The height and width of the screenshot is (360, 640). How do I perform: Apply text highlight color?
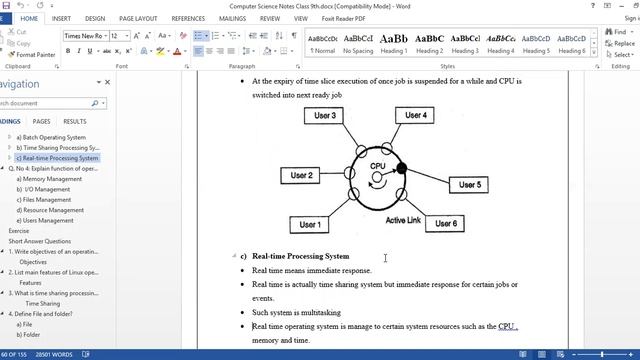click(x=160, y=51)
